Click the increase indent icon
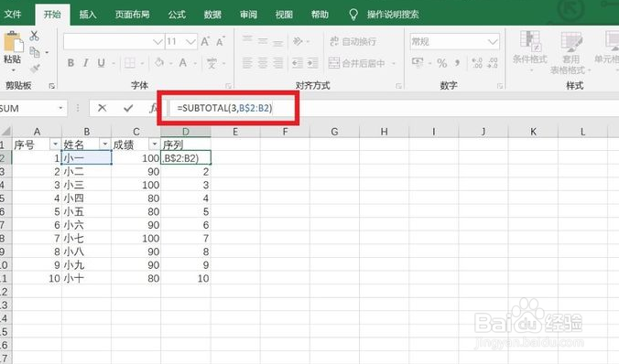The width and height of the screenshot is (619, 364). coord(312,63)
